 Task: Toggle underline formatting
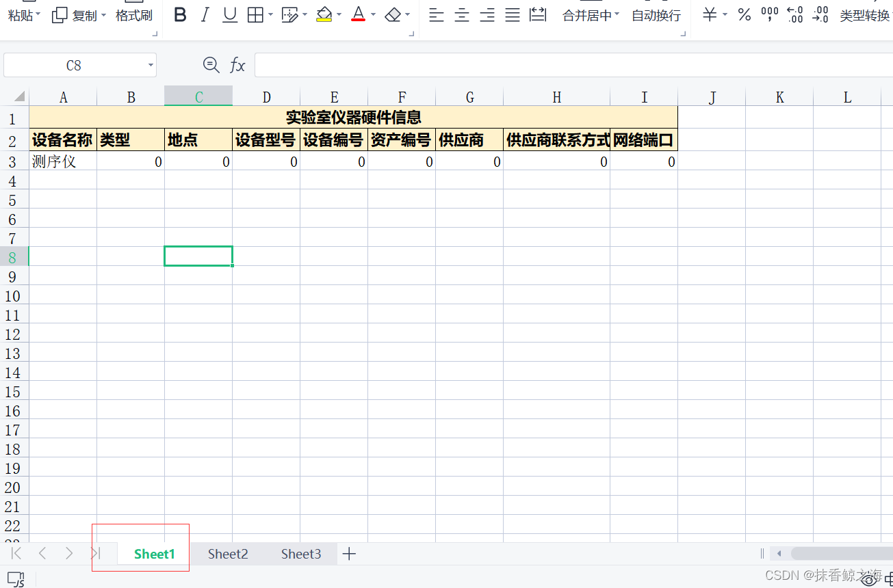point(230,15)
